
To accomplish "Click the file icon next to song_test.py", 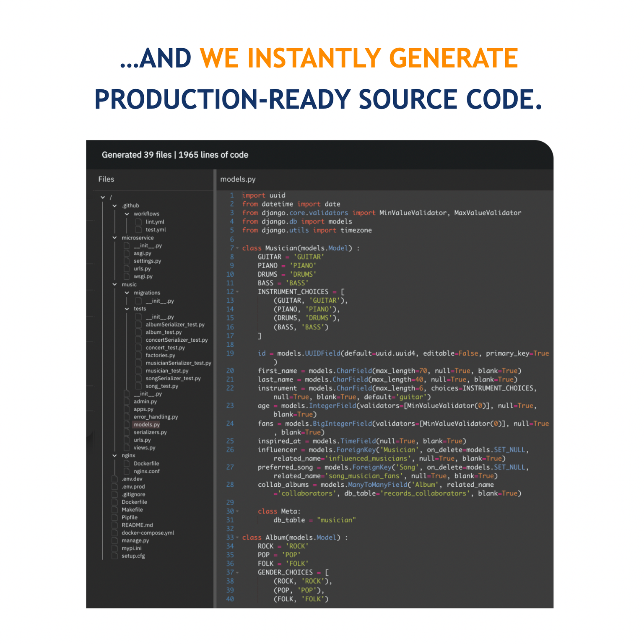I will click(x=138, y=386).
